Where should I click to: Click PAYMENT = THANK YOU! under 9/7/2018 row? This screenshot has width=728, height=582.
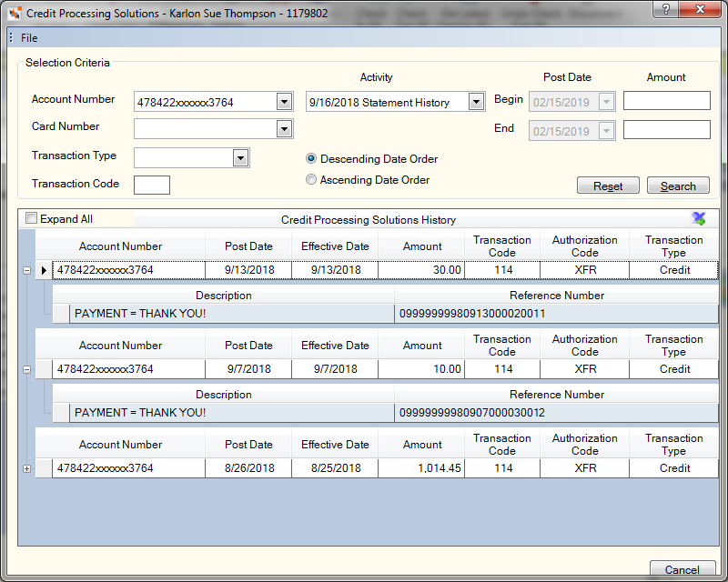(232, 413)
